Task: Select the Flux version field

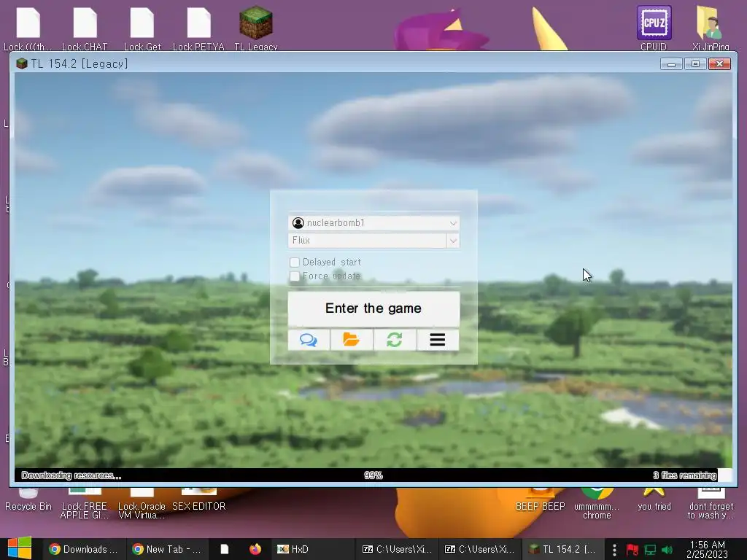Action: tap(368, 241)
